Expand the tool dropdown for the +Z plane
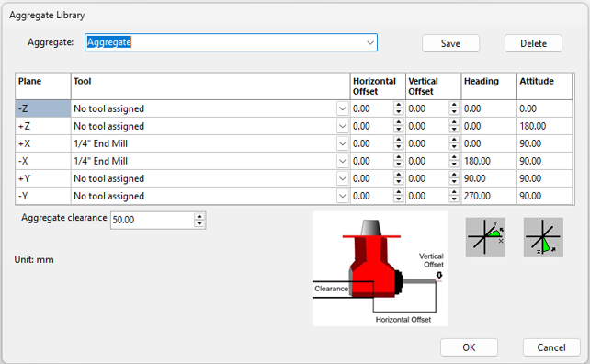 [x=343, y=126]
